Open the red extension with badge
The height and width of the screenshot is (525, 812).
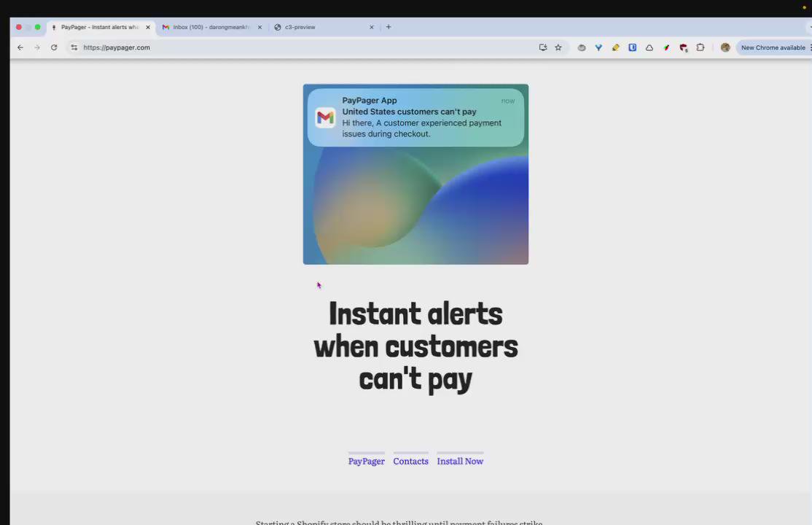(x=684, y=47)
